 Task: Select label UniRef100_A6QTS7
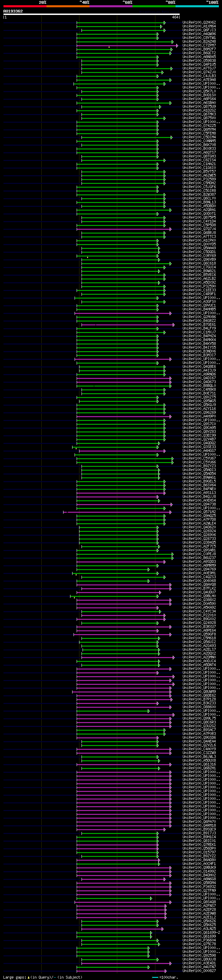tap(199, 152)
